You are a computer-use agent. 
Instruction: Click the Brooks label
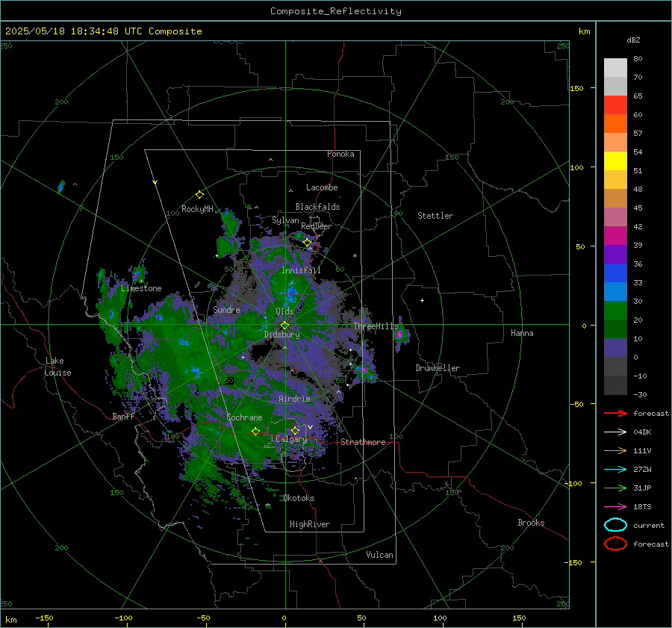pyautogui.click(x=531, y=523)
